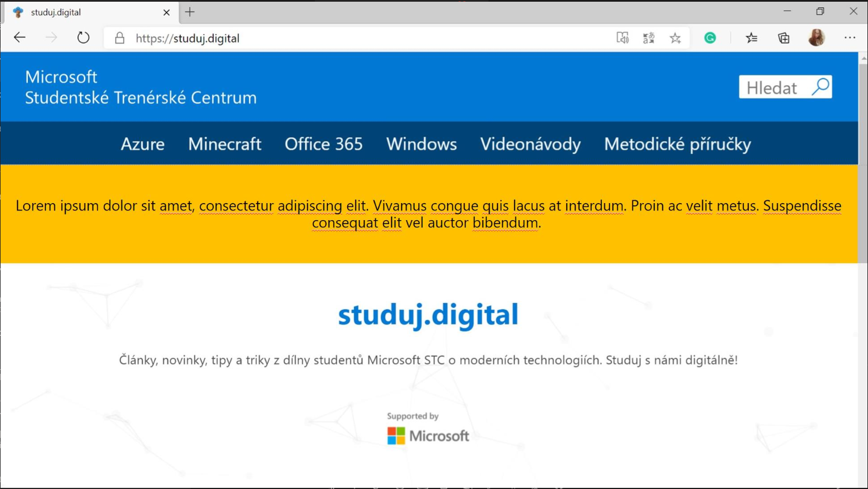Viewport: 868px width, 489px height.
Task: Open the Grammarly browser extension
Action: click(x=710, y=38)
